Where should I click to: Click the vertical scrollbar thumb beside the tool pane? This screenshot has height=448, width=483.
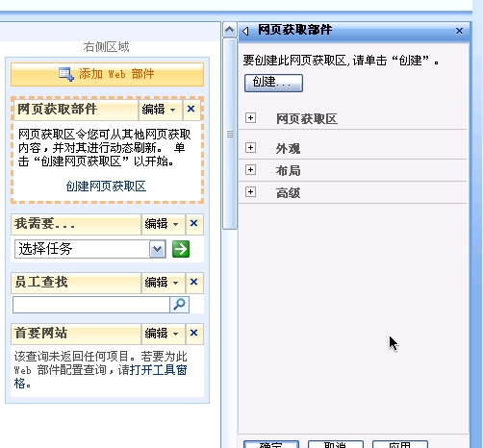click(x=230, y=134)
